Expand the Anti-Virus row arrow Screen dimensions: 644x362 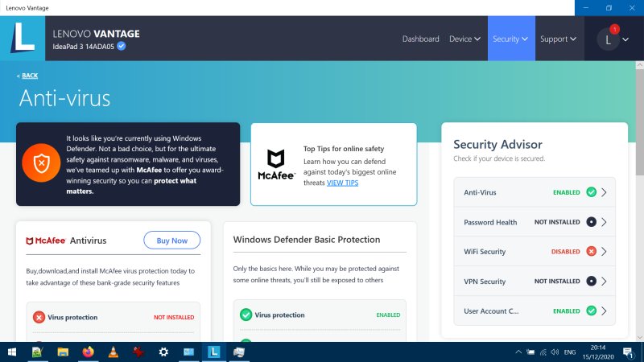pyautogui.click(x=604, y=192)
